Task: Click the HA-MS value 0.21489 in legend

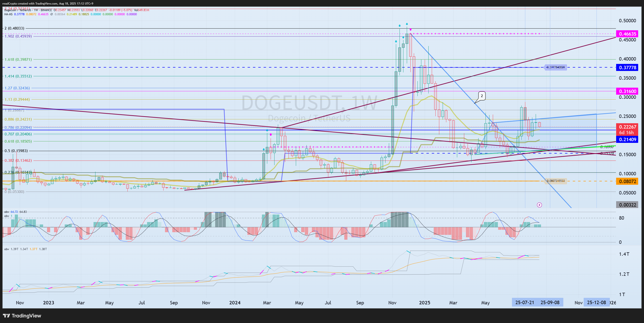Action: click(x=72, y=14)
